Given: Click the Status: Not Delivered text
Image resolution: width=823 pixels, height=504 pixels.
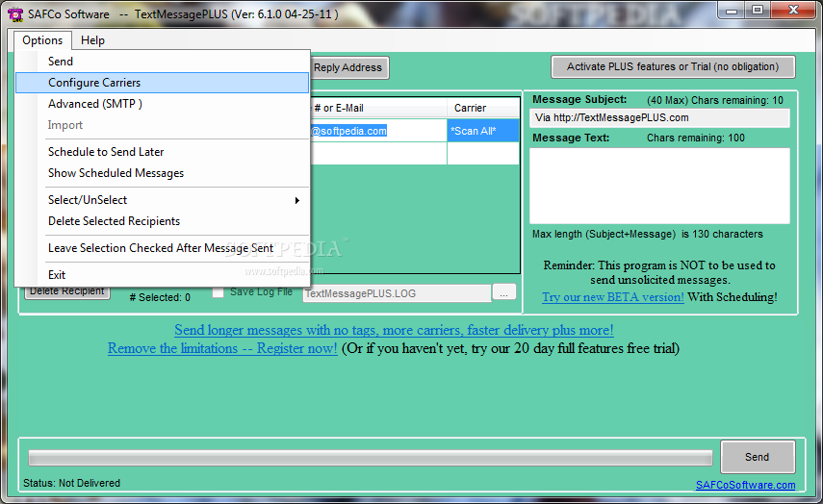Looking at the screenshot, I should point(71,483).
